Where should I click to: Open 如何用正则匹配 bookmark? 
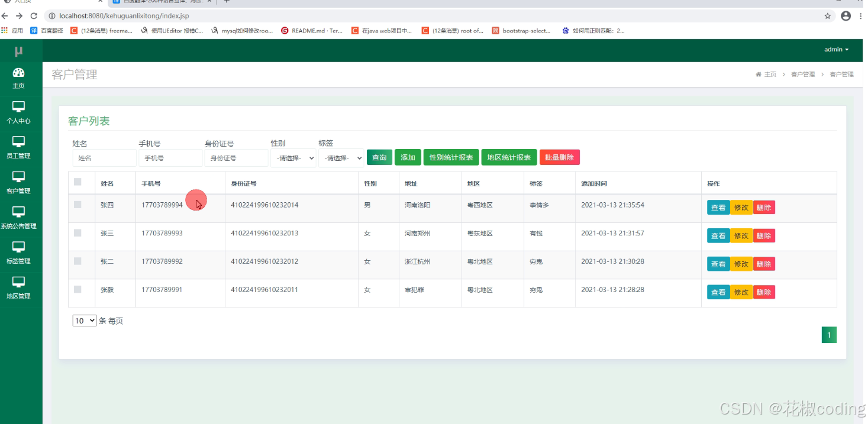(593, 31)
